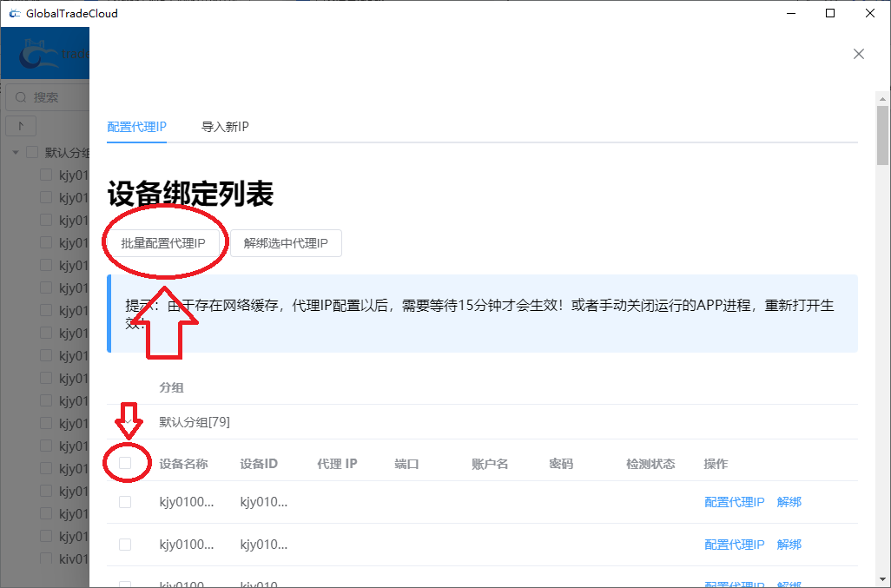Click the upward arrow icon below the search box

coord(20,125)
